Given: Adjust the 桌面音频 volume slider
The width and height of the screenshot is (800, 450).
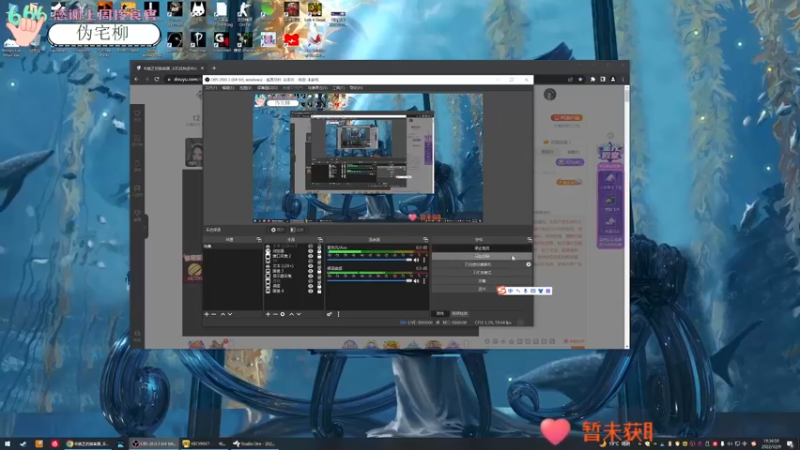Looking at the screenshot, I should point(369,281).
